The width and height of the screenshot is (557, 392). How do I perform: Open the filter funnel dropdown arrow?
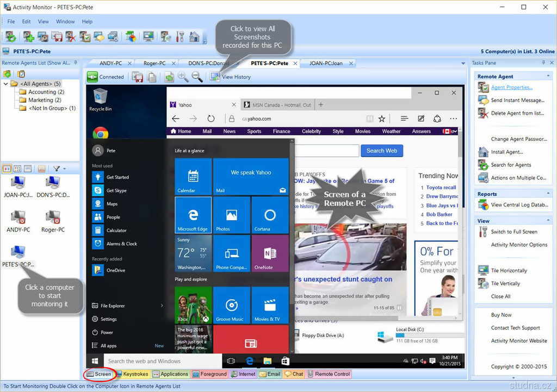tap(64, 169)
